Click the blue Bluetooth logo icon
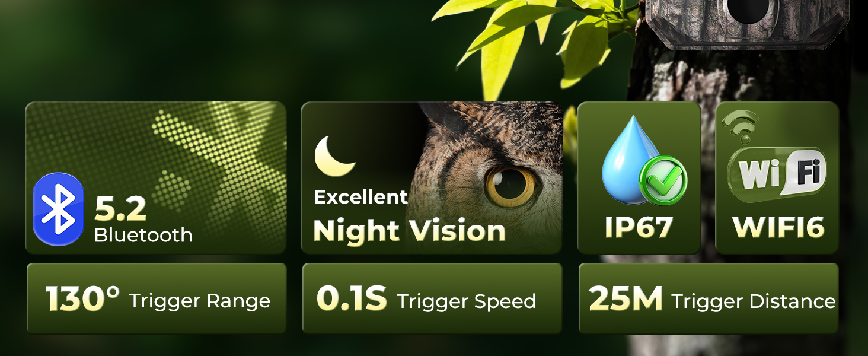The width and height of the screenshot is (868, 356). 58,209
